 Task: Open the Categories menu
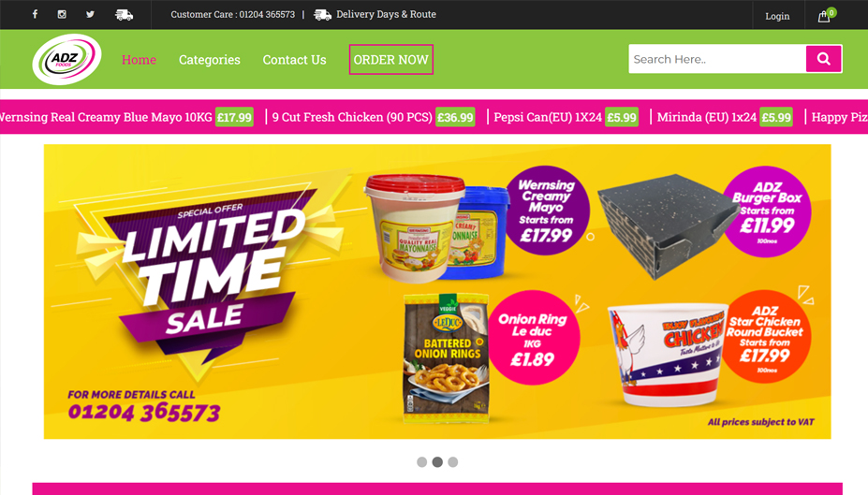coord(209,60)
